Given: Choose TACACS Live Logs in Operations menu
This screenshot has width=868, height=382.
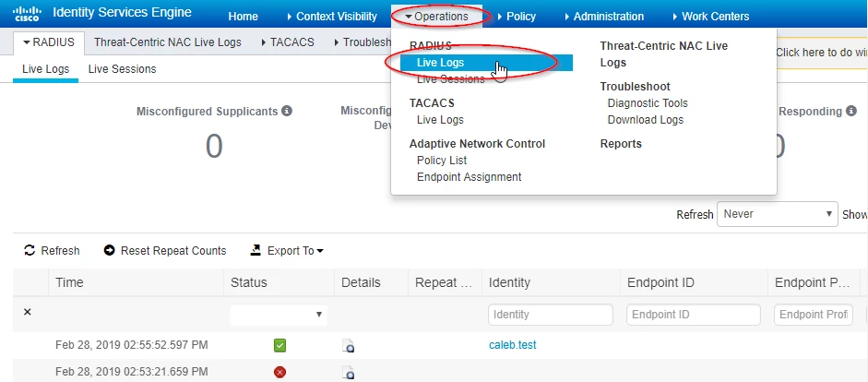Looking at the screenshot, I should [x=440, y=120].
